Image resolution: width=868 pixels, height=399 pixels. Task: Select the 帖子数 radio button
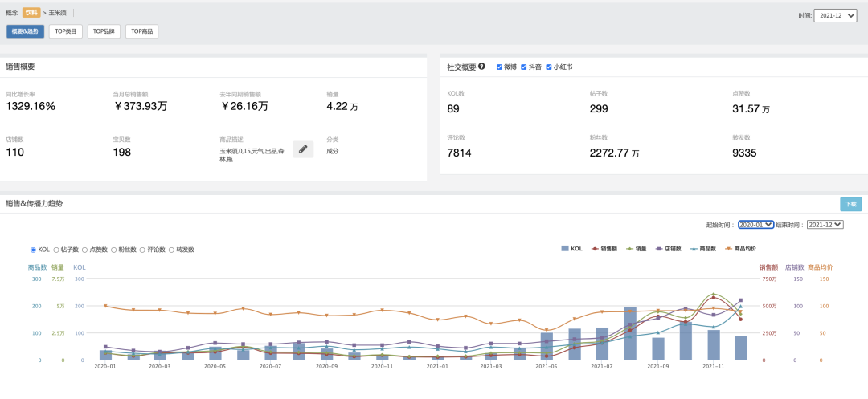(56, 250)
